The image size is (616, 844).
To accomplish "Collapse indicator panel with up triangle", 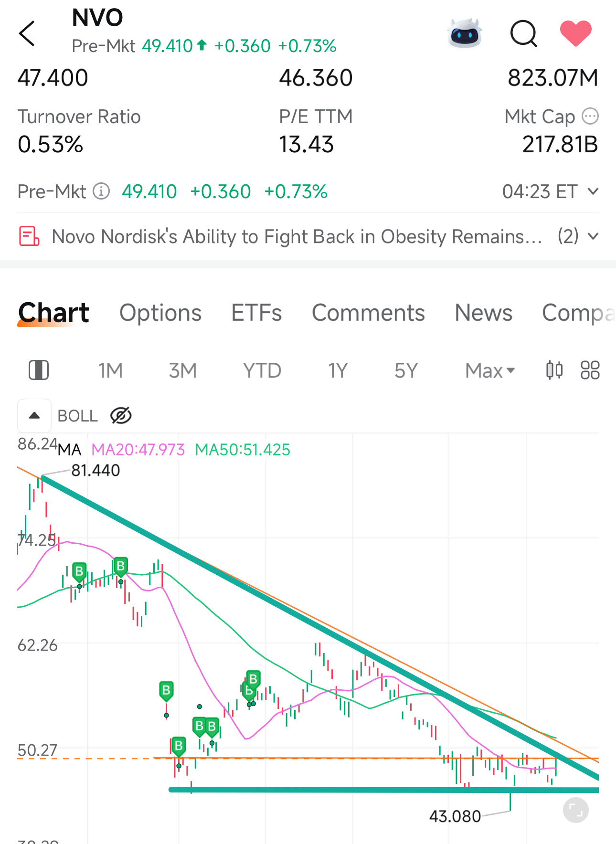I will point(34,416).
